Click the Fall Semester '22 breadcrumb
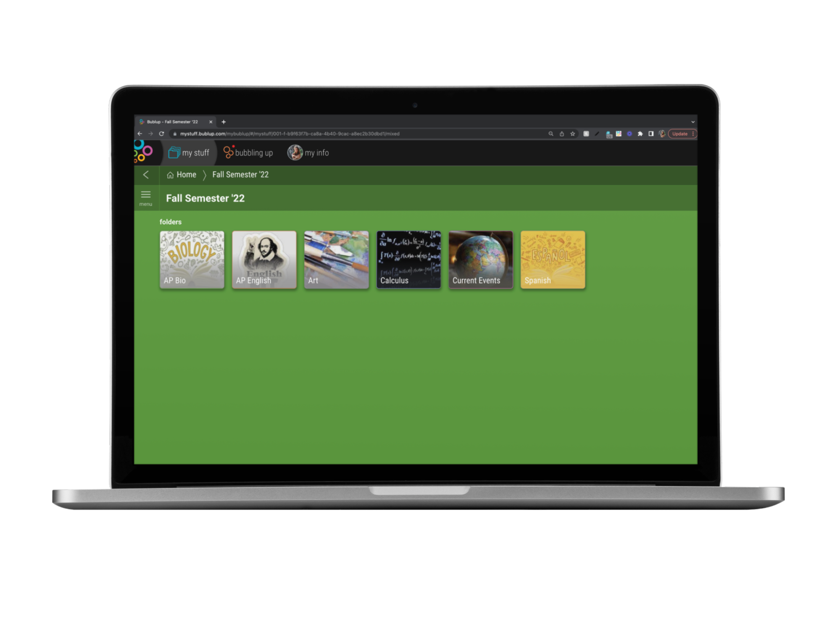840x630 pixels. tap(240, 175)
